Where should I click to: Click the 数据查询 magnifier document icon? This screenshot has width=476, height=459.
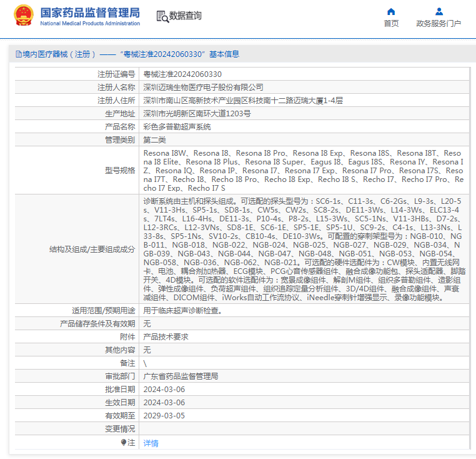[162, 16]
